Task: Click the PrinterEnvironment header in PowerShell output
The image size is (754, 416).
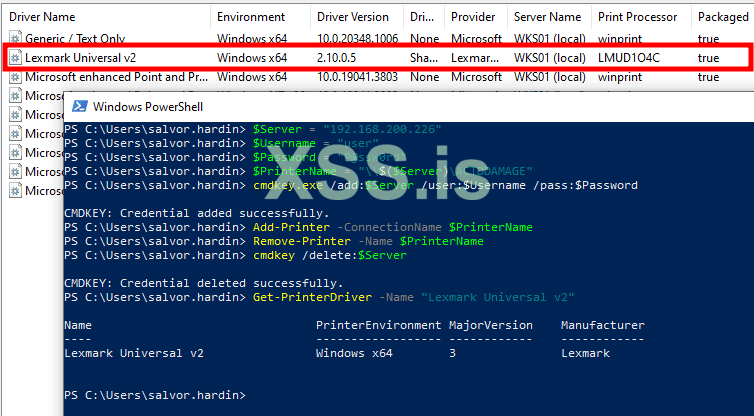Action: 378,326
